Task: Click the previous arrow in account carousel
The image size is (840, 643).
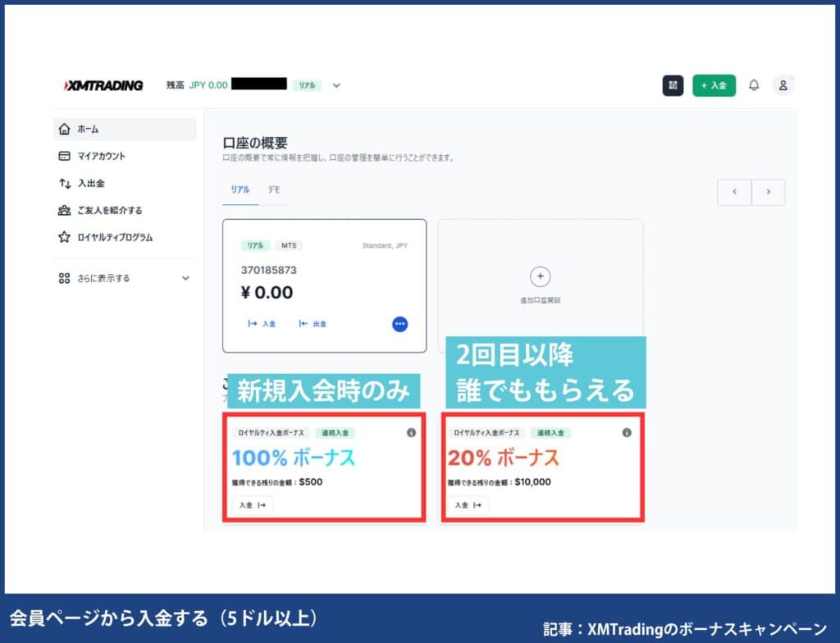Action: pos(734,192)
